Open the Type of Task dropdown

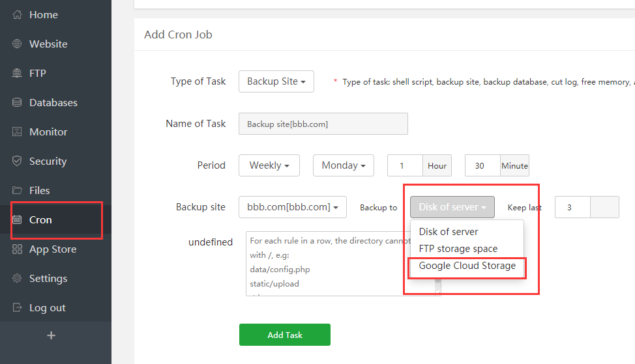click(276, 81)
